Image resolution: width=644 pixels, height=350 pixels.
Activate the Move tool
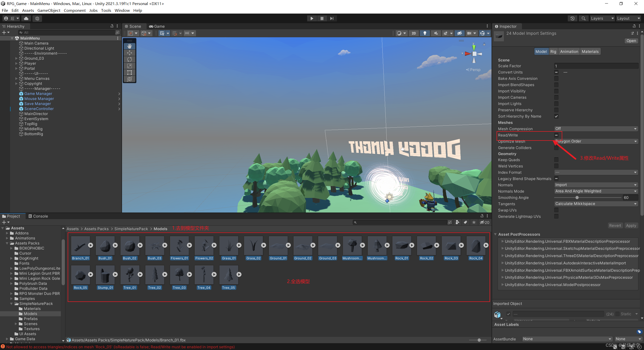pos(129,53)
